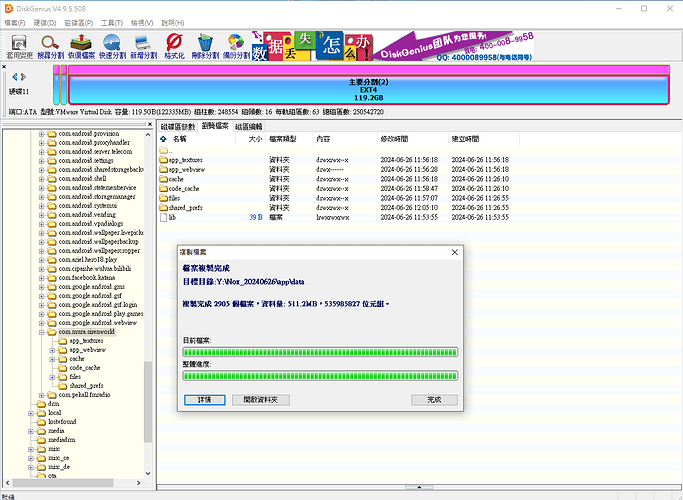Go to previous disk with left arrow
The width and height of the screenshot is (683, 500).
(15, 77)
